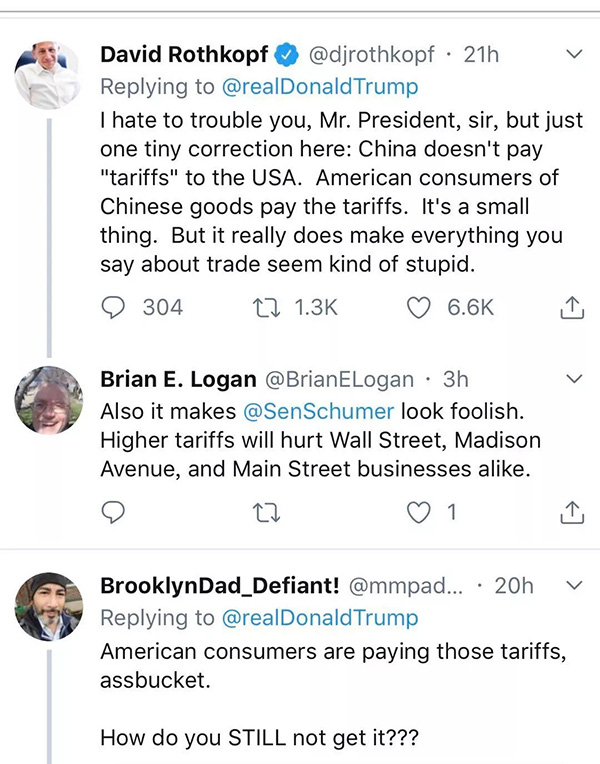This screenshot has width=600, height=764.
Task: Click David Rothkopf's verified badge
Action: point(286,56)
